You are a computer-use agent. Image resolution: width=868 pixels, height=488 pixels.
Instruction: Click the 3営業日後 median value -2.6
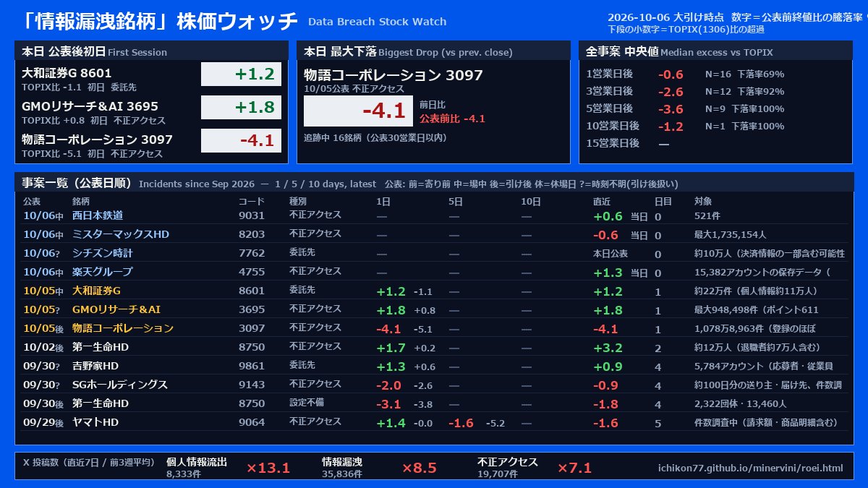(671, 92)
